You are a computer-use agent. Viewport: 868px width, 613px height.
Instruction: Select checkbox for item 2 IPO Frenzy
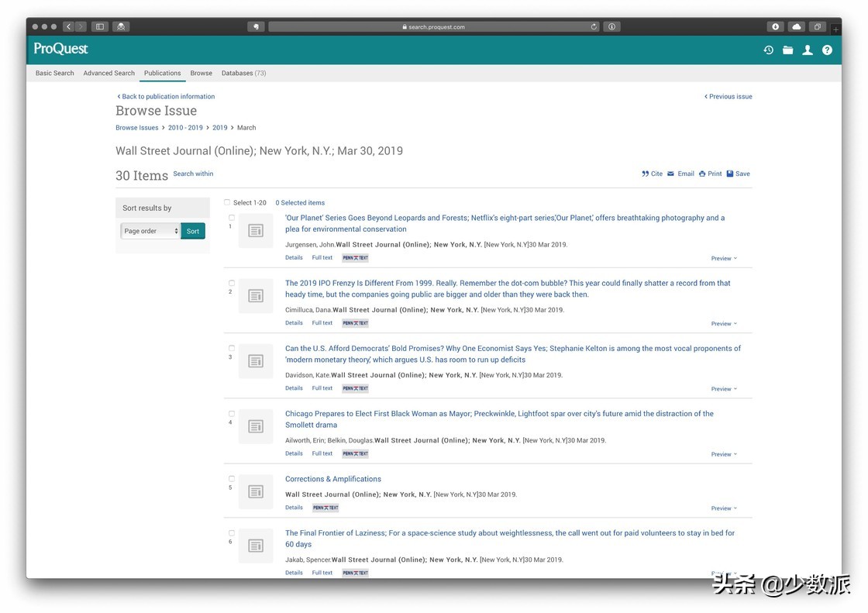tap(232, 283)
